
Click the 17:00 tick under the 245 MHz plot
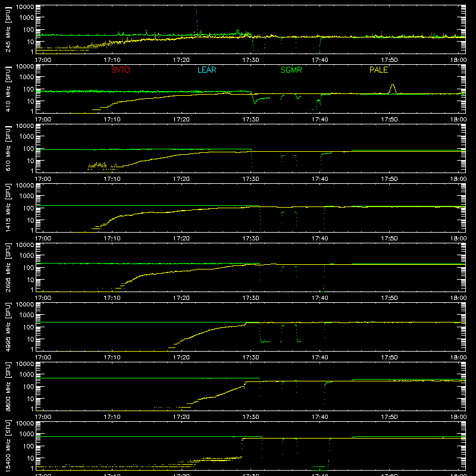[43, 60]
